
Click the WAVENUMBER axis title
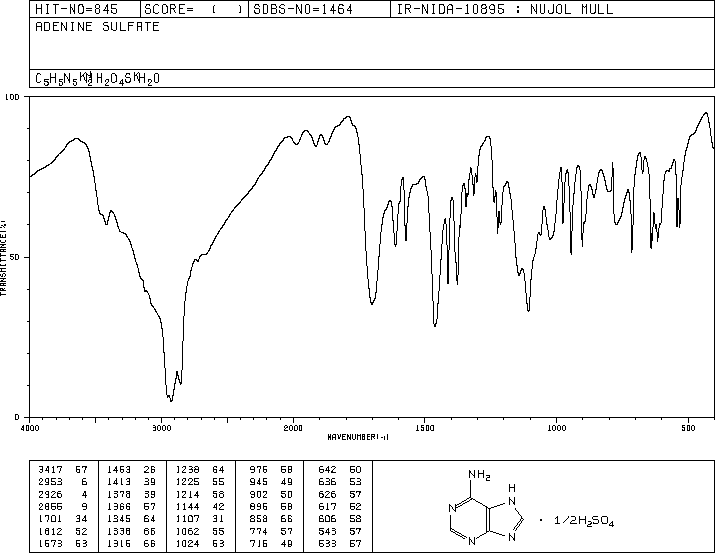(358, 437)
